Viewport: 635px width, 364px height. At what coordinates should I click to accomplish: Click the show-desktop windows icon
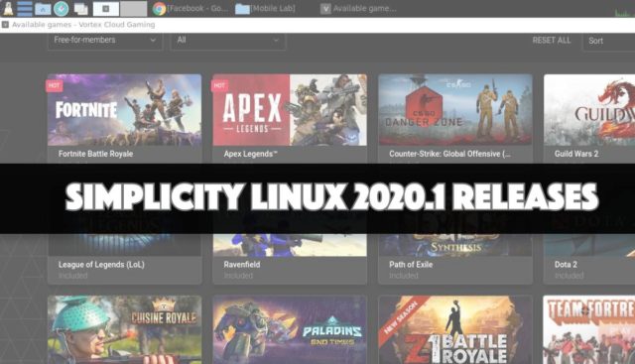click(x=80, y=9)
